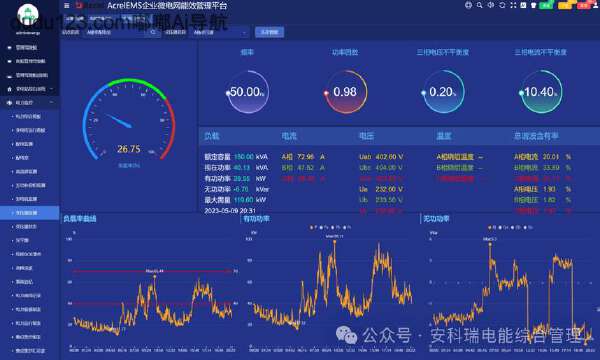Open the green alarm count badge in the header
Screen dimensions: 600x360
pos(547,5)
